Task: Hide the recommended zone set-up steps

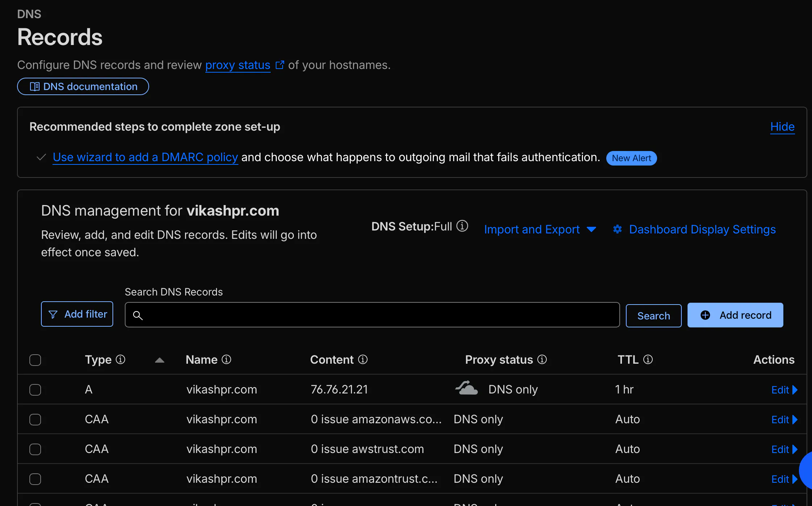Action: tap(782, 127)
